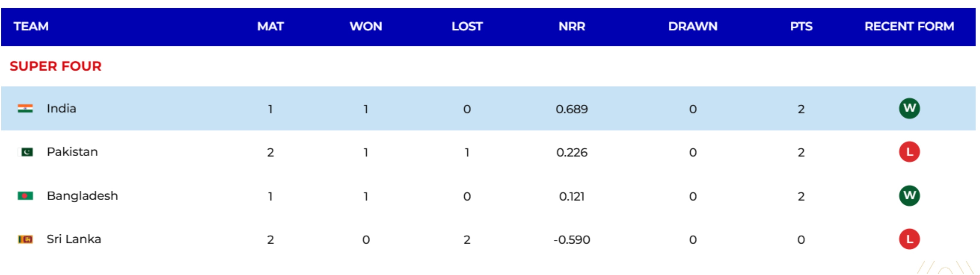980x275 pixels.
Task: Sort by the NRR column header
Action: pos(572,27)
